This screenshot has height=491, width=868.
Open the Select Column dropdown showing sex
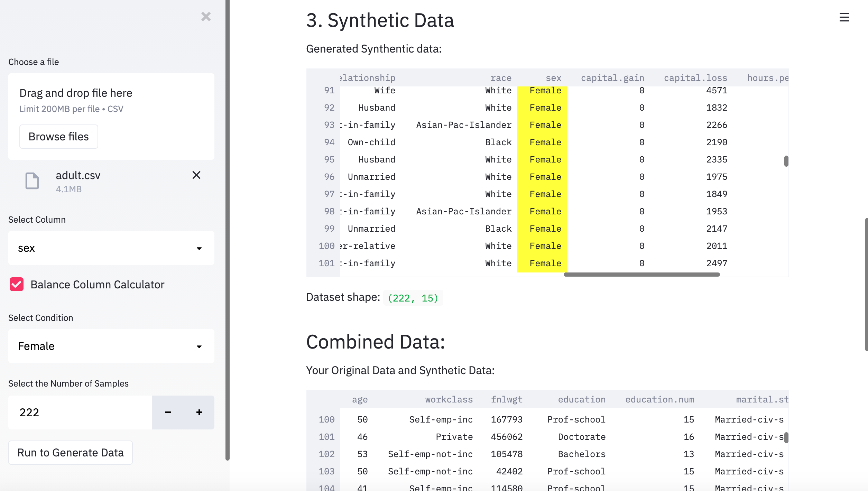111,248
